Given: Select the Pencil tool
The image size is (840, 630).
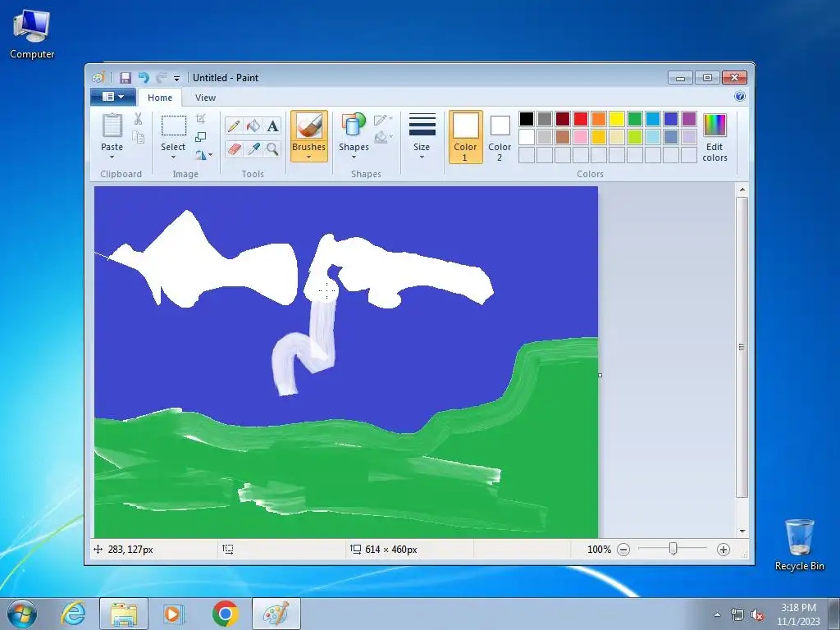Looking at the screenshot, I should [234, 126].
